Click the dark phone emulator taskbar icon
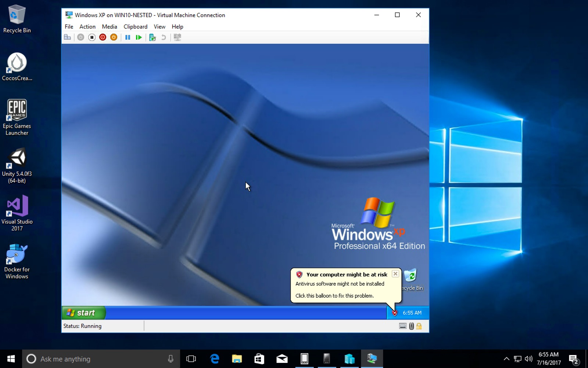The width and height of the screenshot is (588, 368). (x=327, y=359)
